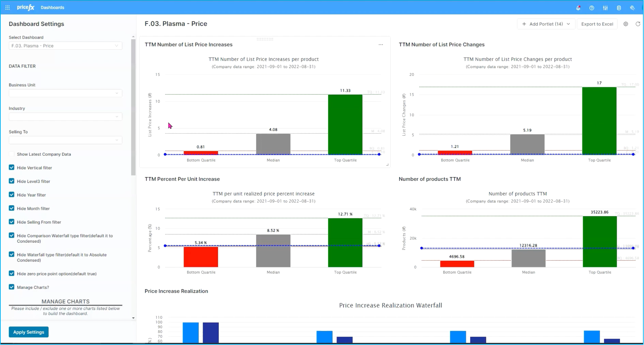The width and height of the screenshot is (644, 345).
Task: Click the 'F.03. Plasma - Price' page title
Action: (x=176, y=24)
